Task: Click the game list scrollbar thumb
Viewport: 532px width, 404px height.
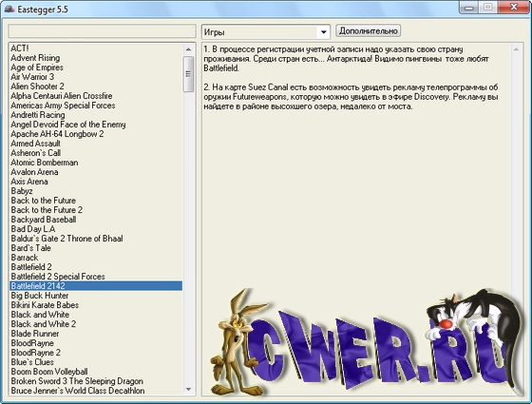Action: click(x=189, y=74)
